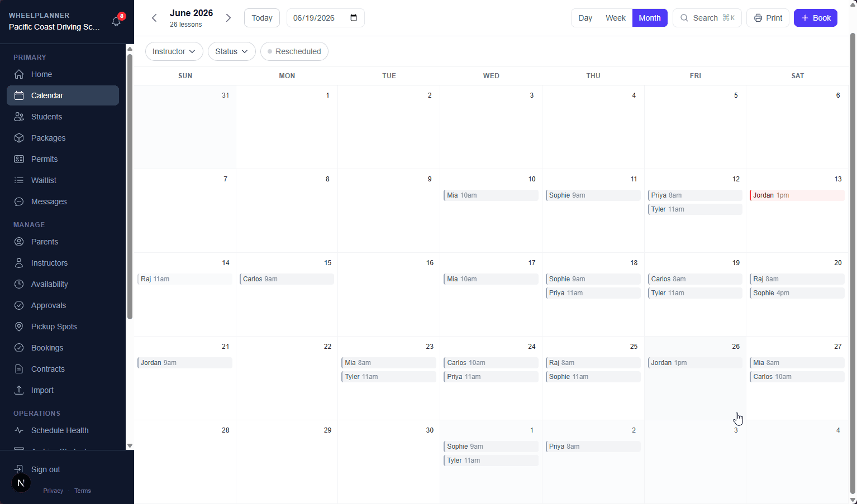Open the Search box
This screenshot has width=857, height=504.
(707, 18)
